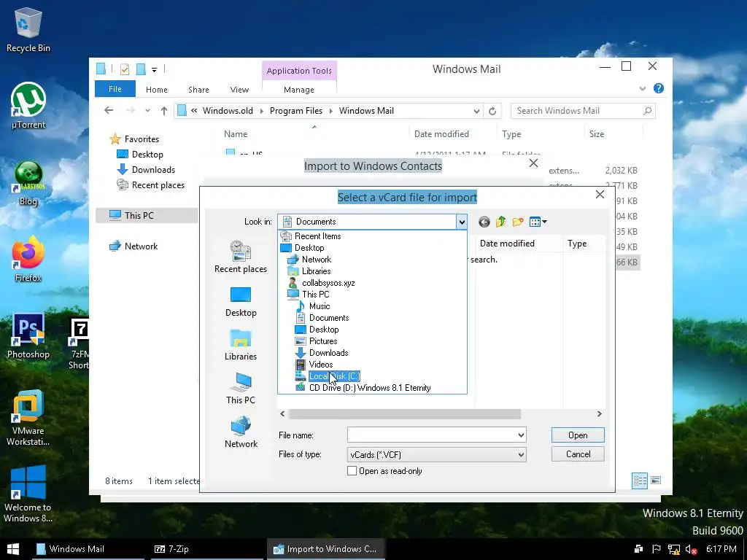747x560 pixels.
Task: Go back in the Windows Mail explorer
Action: click(x=109, y=111)
